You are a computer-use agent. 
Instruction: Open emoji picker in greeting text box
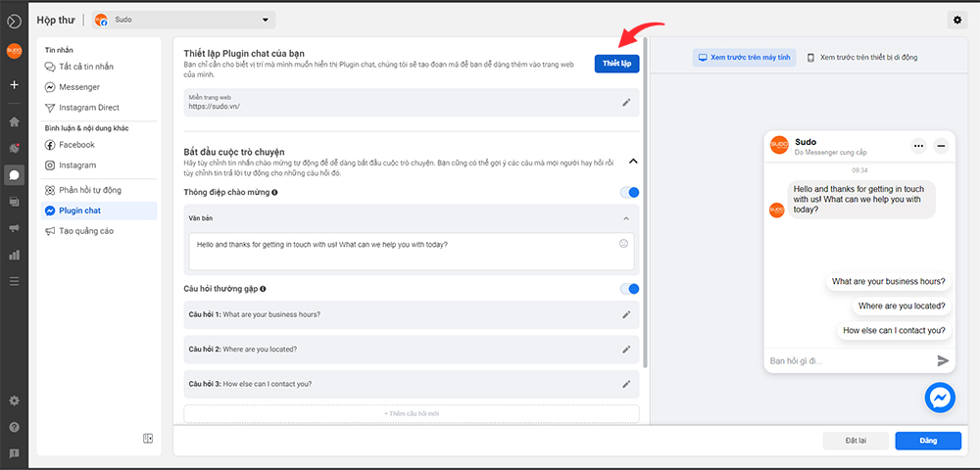tap(623, 243)
